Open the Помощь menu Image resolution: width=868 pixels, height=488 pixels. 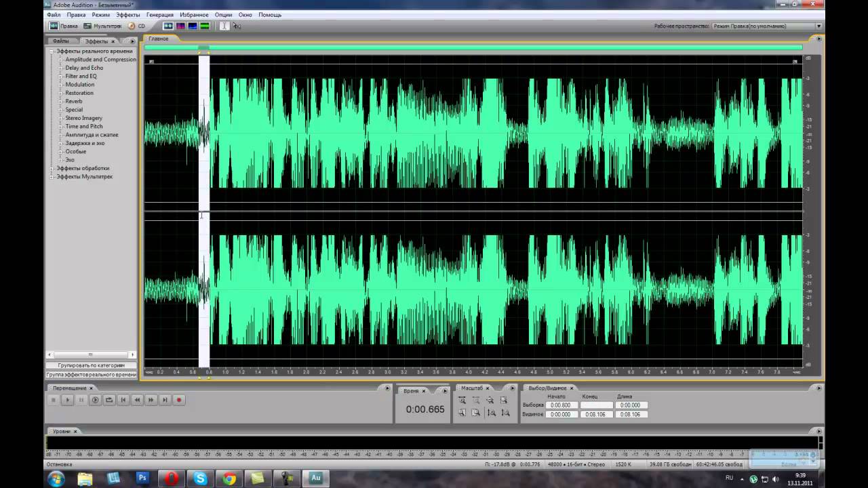(x=270, y=14)
